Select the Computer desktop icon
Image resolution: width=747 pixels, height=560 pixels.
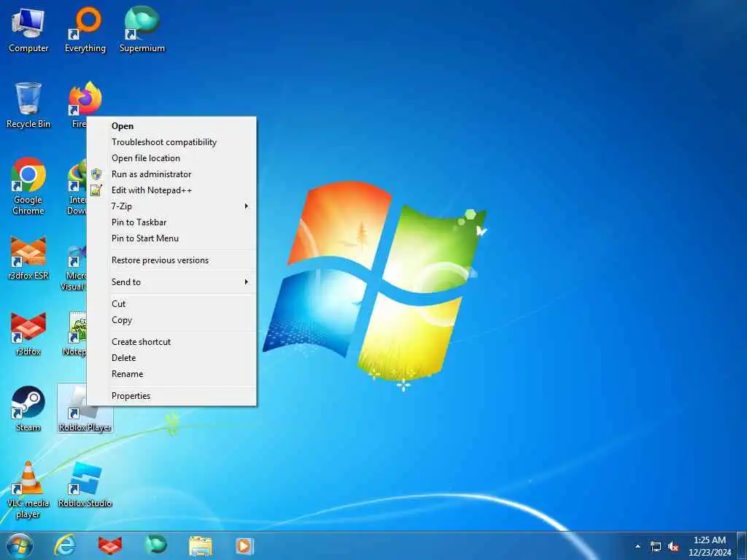(28, 31)
